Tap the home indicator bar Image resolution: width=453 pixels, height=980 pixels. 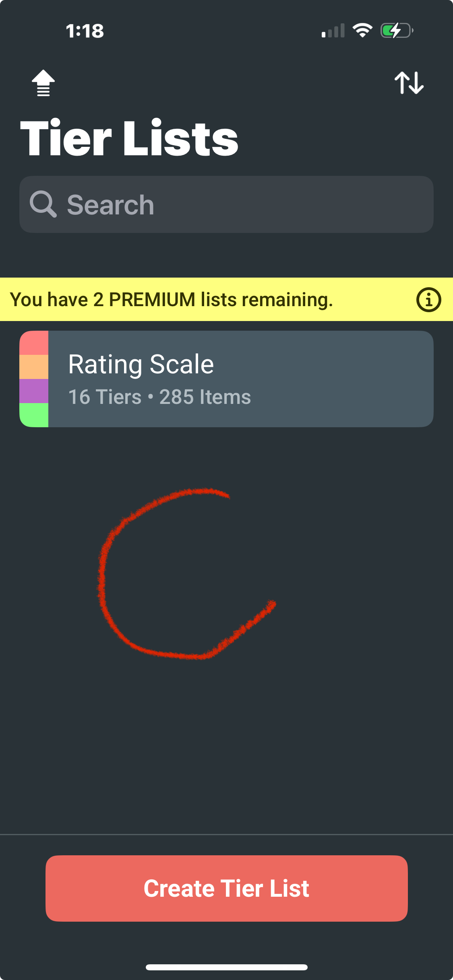(x=227, y=967)
